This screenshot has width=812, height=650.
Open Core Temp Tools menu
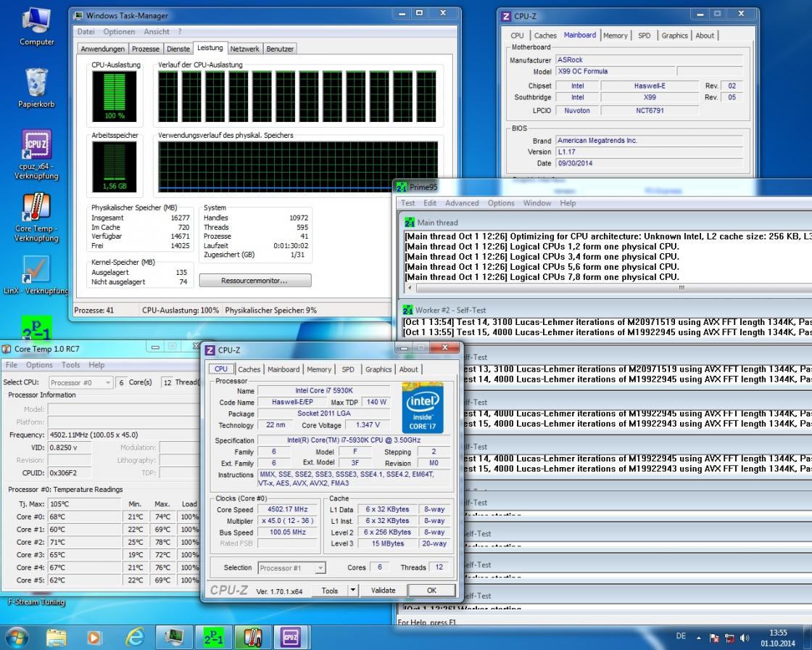pyautogui.click(x=70, y=365)
